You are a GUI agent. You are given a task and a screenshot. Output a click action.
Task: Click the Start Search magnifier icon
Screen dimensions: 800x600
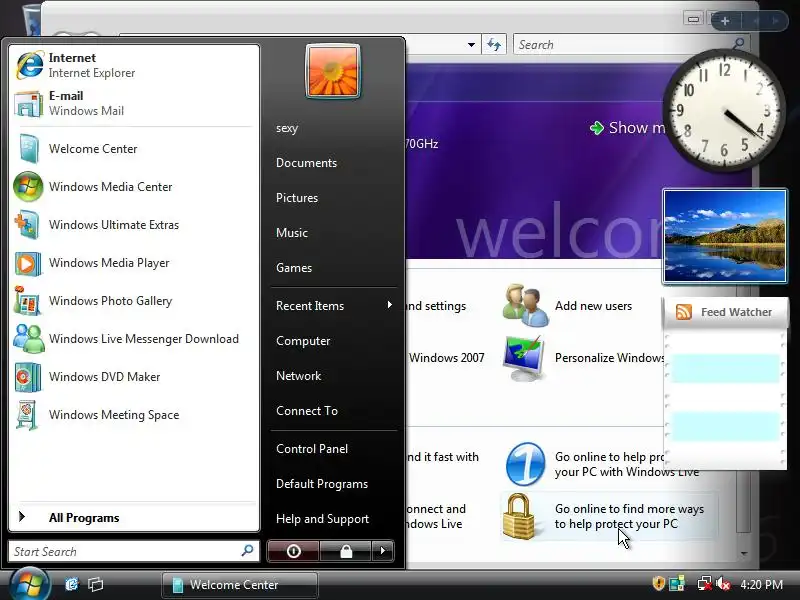point(247,551)
